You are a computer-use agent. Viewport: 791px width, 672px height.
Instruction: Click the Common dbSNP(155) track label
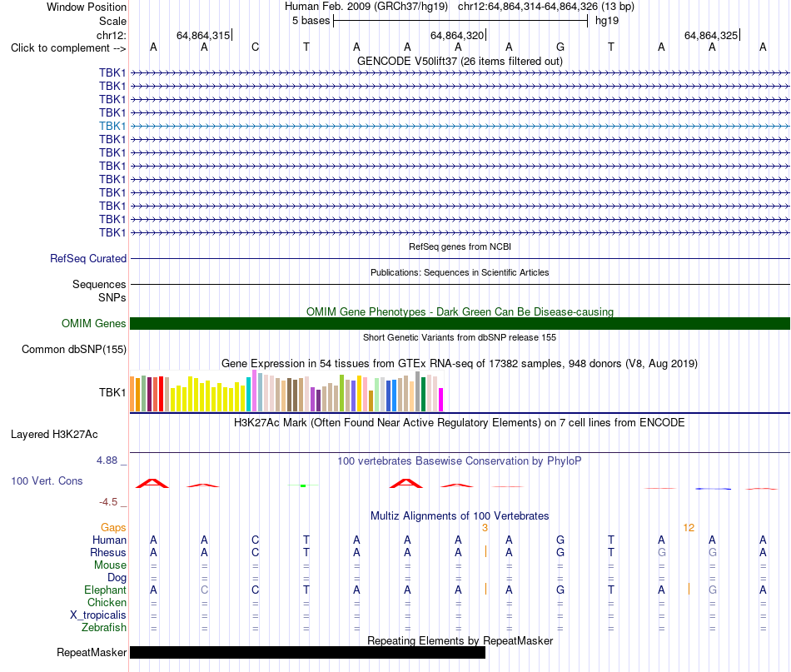coord(73,349)
